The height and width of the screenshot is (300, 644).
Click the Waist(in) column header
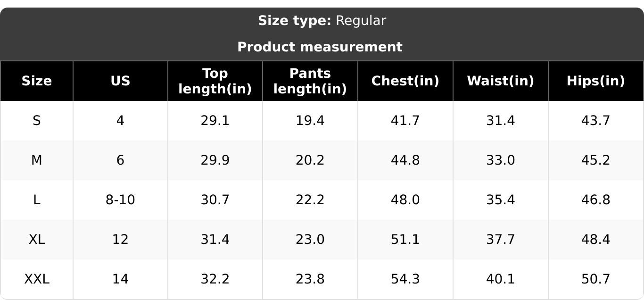(x=501, y=81)
